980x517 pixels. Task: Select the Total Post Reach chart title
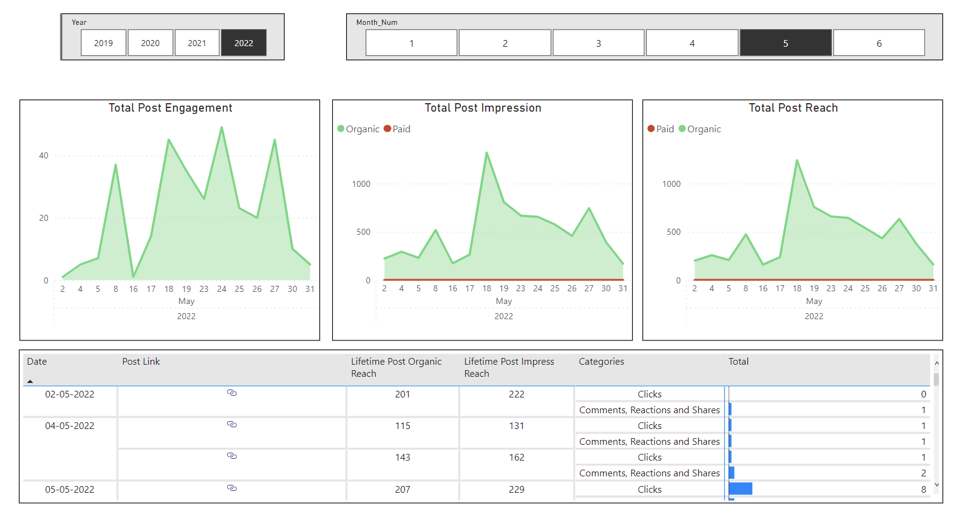pyautogui.click(x=793, y=108)
